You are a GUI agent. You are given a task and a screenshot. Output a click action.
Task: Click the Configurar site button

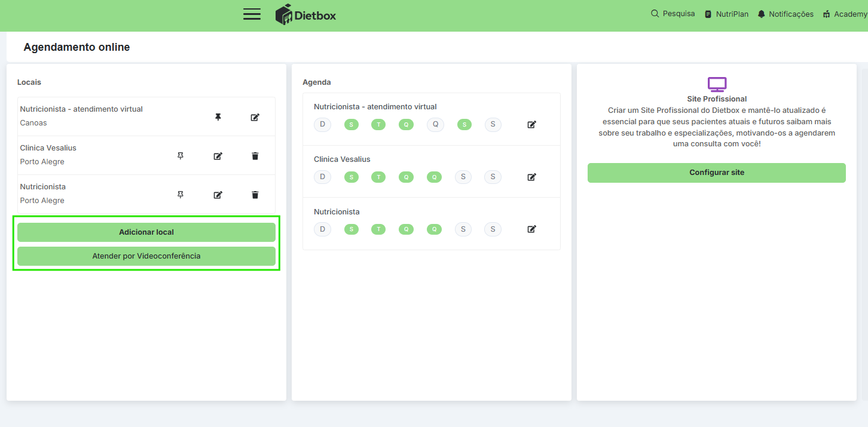[x=717, y=173]
